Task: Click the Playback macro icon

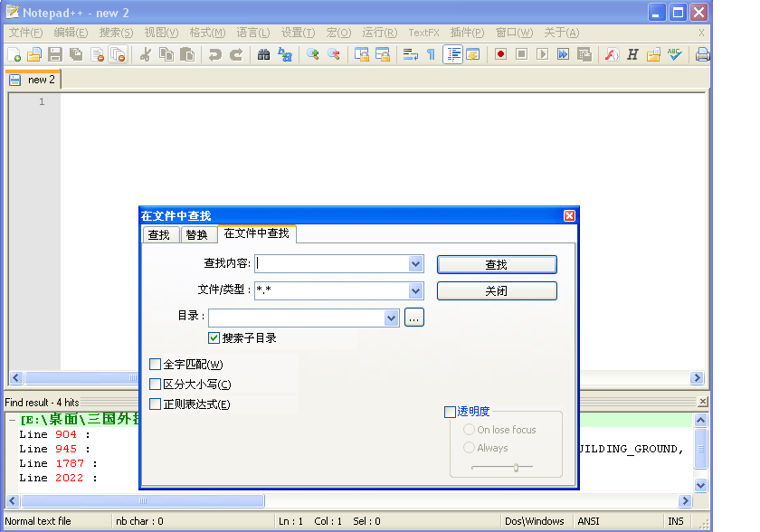Action: coord(542,53)
